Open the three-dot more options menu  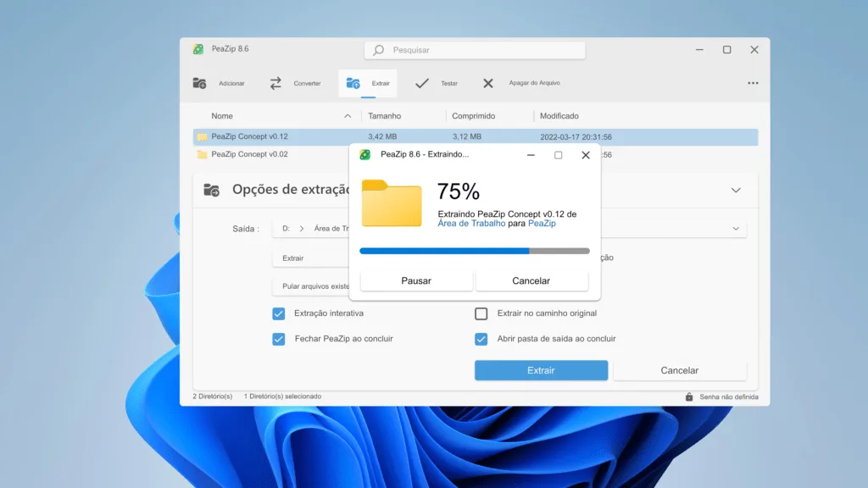coord(753,83)
